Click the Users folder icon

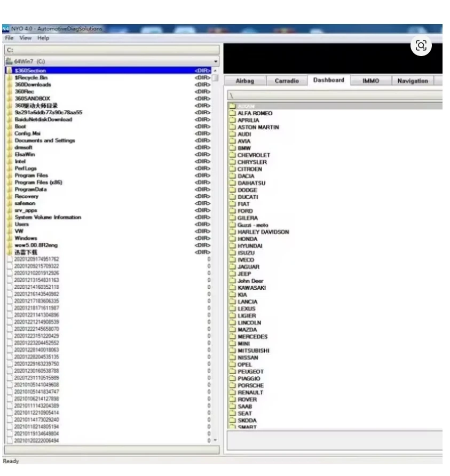tap(10, 224)
